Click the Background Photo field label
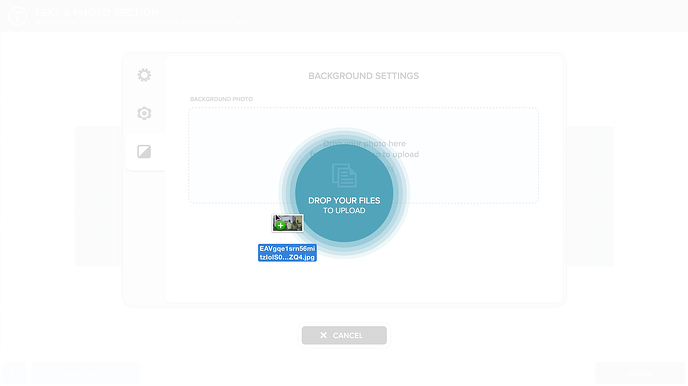688x386 pixels. pyautogui.click(x=221, y=99)
